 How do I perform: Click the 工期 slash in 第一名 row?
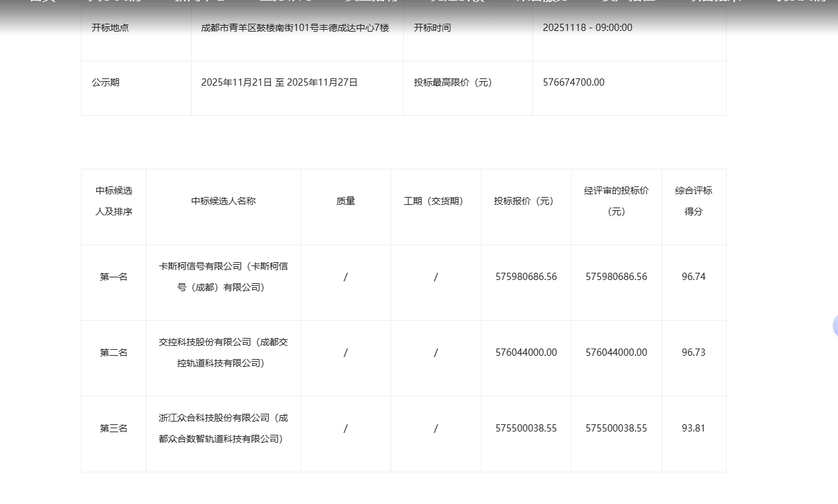point(436,277)
